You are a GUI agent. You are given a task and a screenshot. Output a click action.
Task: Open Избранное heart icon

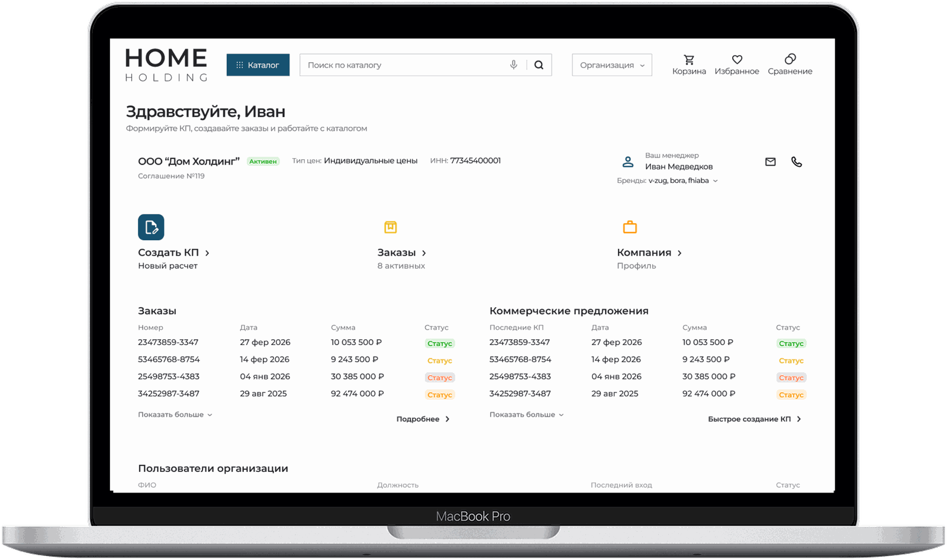click(737, 60)
